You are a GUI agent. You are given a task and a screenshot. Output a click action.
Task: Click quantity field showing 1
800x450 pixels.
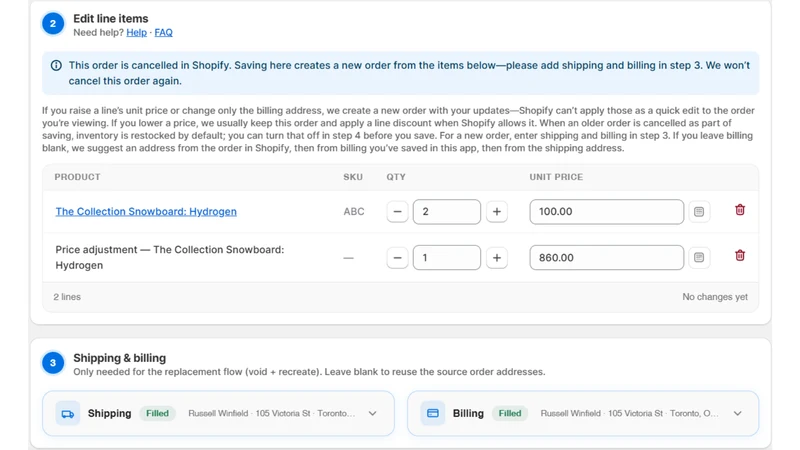[446, 258]
